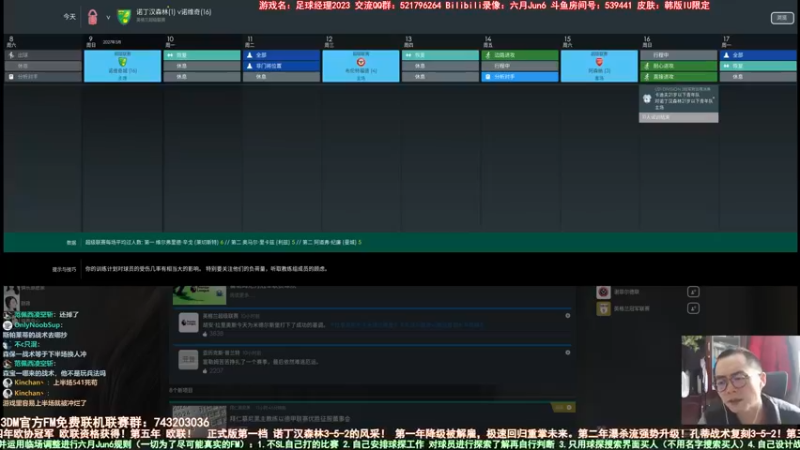Open the Sunday 9th match against Norwich
800x450 pixels.
coord(122,66)
